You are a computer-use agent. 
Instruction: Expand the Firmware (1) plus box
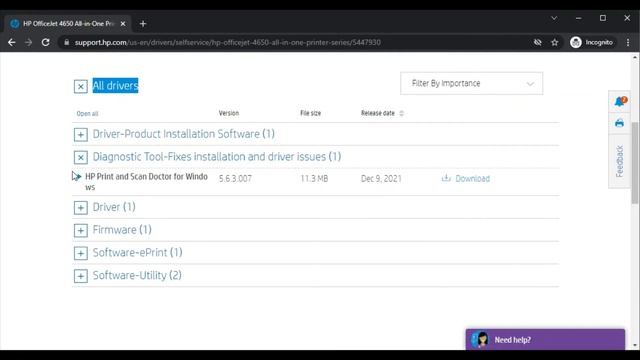coord(81,231)
